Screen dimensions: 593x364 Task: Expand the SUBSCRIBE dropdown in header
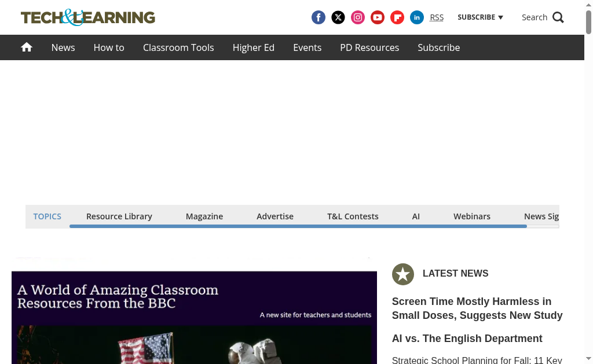[x=480, y=17]
